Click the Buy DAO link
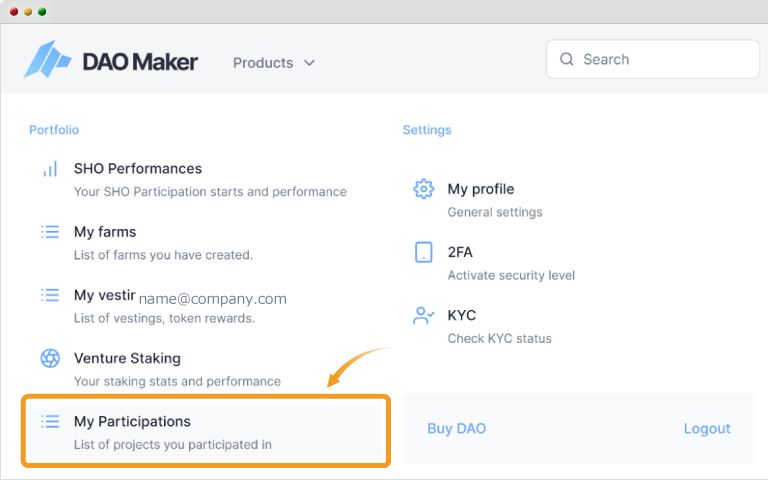768x480 pixels. pos(456,429)
